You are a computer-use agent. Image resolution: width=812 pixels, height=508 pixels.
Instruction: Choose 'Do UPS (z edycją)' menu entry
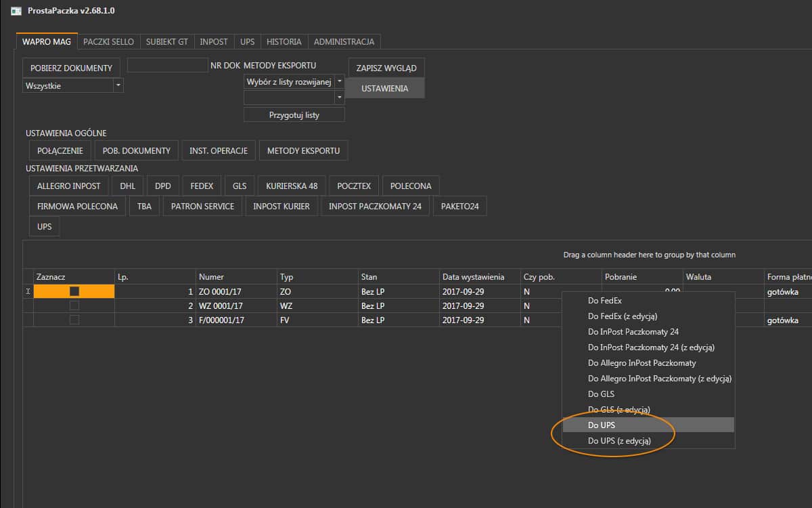coord(648,440)
